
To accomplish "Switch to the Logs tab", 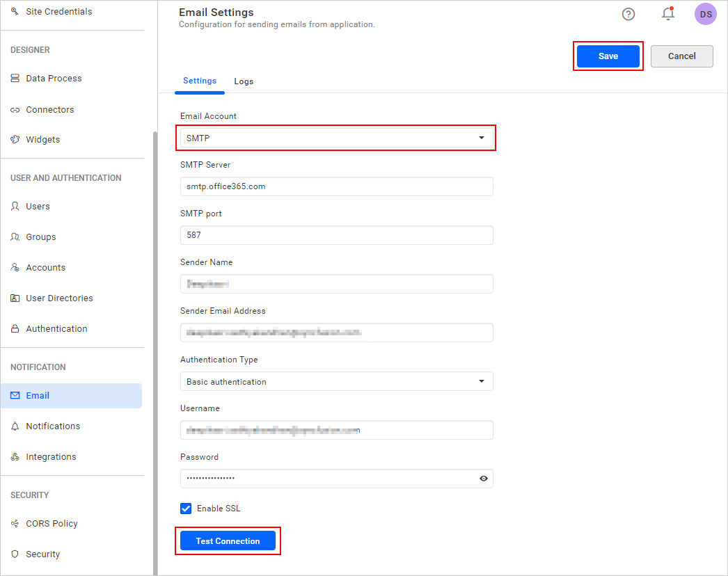I will [244, 81].
